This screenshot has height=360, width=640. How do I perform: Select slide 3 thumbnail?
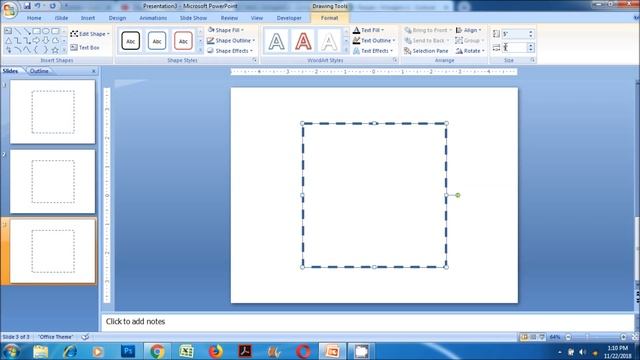click(53, 251)
